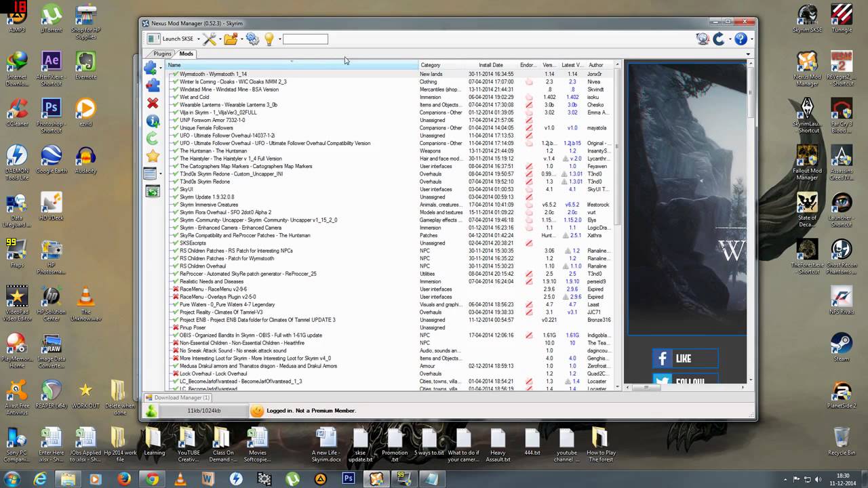This screenshot has width=868, height=488.
Task: Toggle red X on Pinup Poser mod
Action: (176, 327)
